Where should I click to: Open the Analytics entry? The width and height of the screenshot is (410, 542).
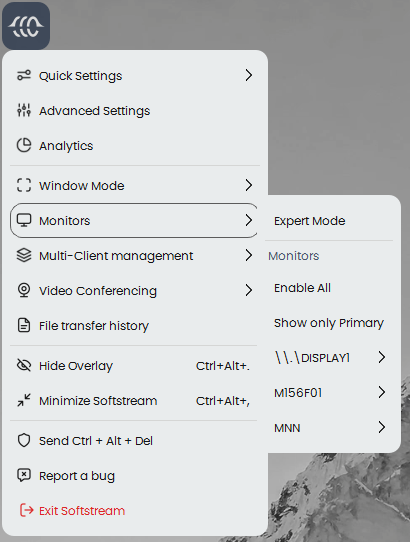(x=135, y=146)
